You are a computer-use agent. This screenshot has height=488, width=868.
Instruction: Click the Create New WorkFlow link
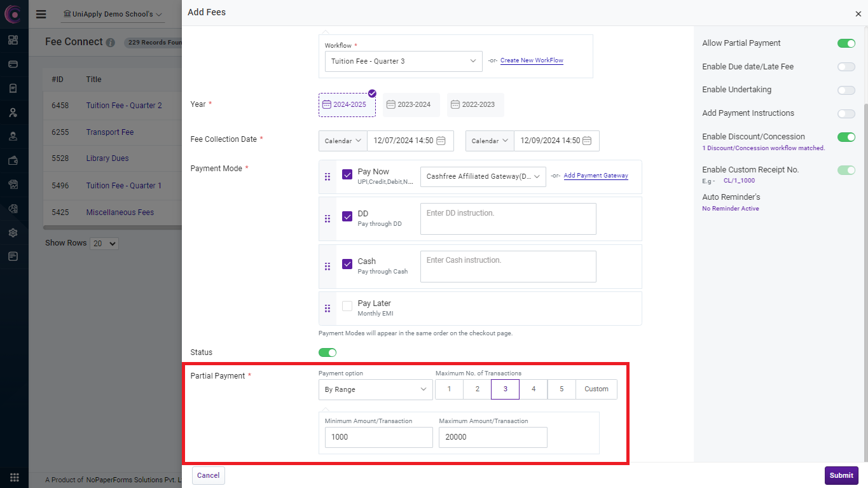pyautogui.click(x=532, y=60)
